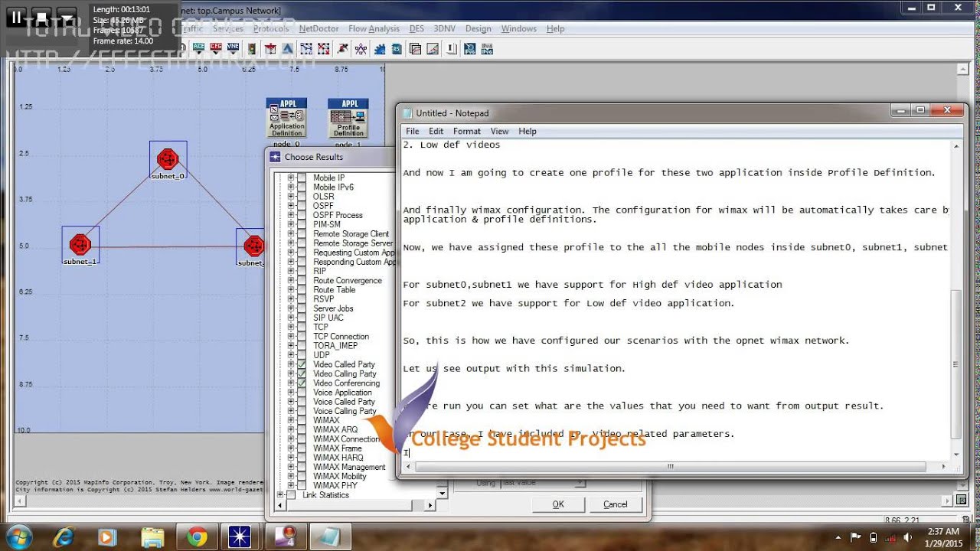Check the Link Statistics checkbox

click(x=291, y=495)
